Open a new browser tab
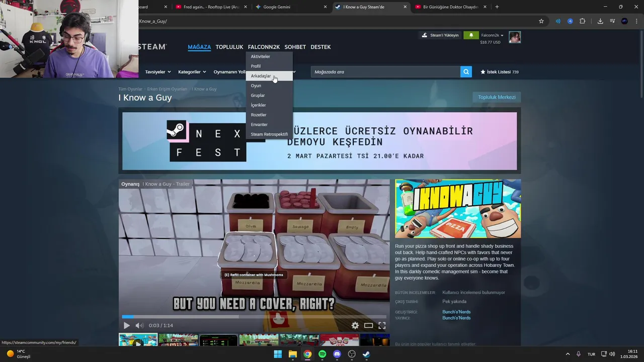 pyautogui.click(x=497, y=7)
